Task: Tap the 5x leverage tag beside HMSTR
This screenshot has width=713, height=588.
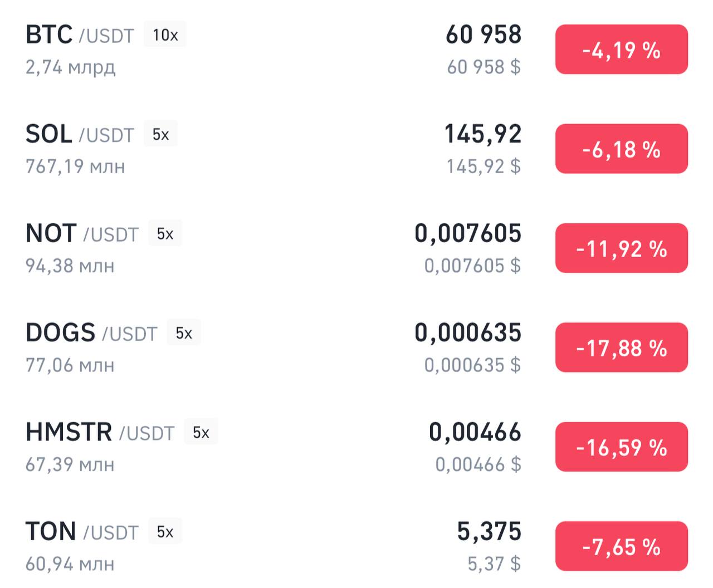Action: click(x=201, y=433)
